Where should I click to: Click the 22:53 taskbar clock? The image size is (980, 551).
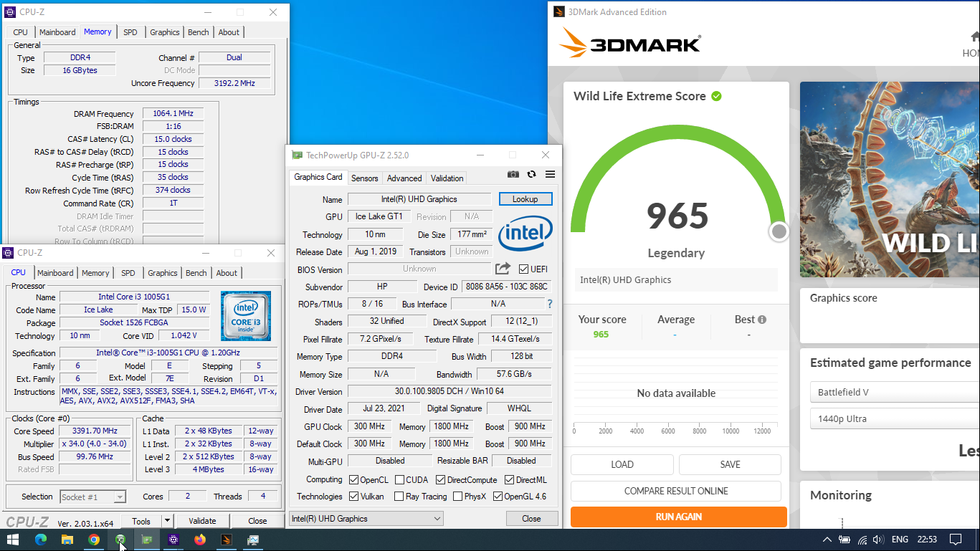click(927, 540)
